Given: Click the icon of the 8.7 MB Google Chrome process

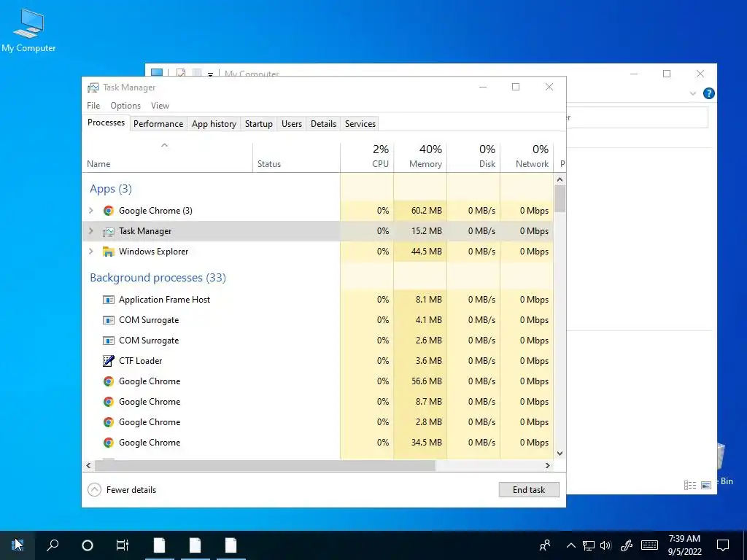Looking at the screenshot, I should pos(109,402).
